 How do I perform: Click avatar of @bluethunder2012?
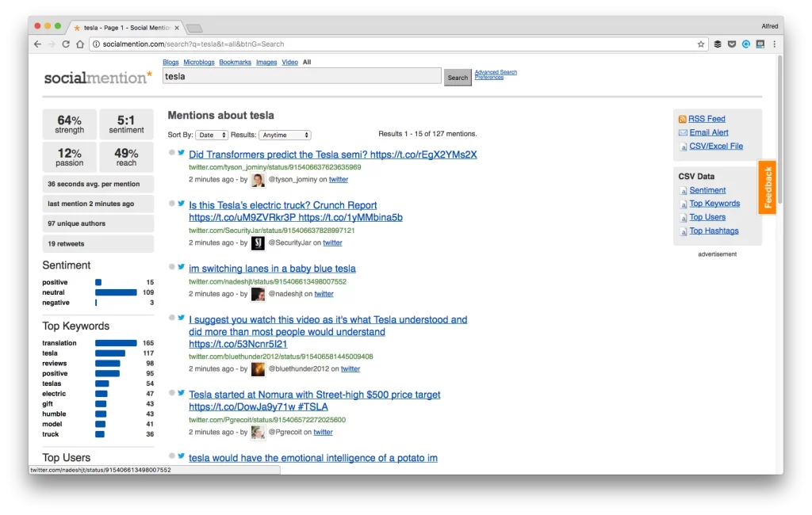click(x=258, y=369)
